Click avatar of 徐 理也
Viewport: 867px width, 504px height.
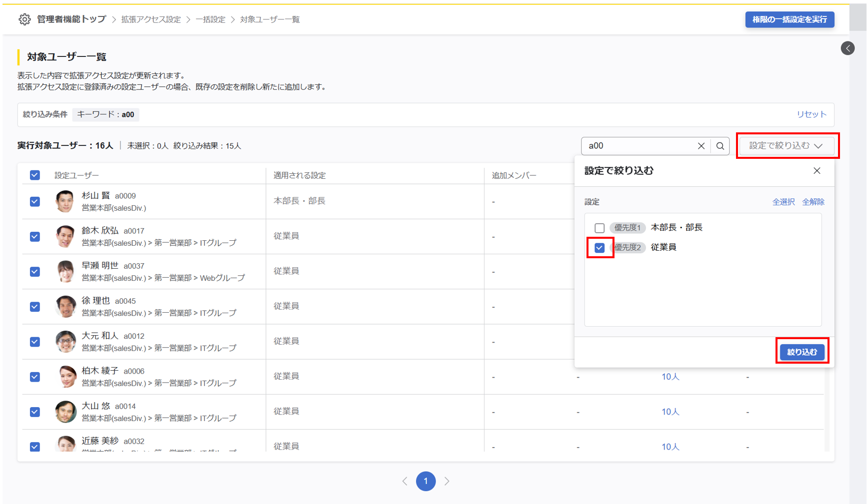coord(65,307)
